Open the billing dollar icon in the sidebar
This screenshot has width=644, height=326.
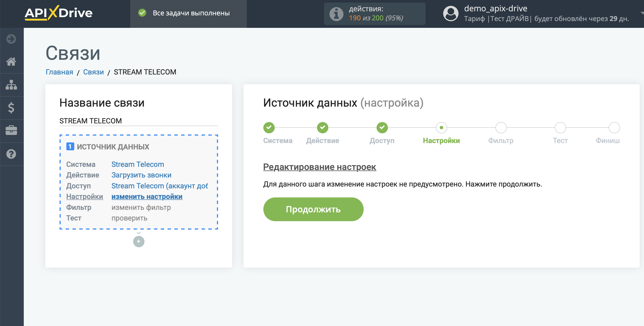(11, 108)
